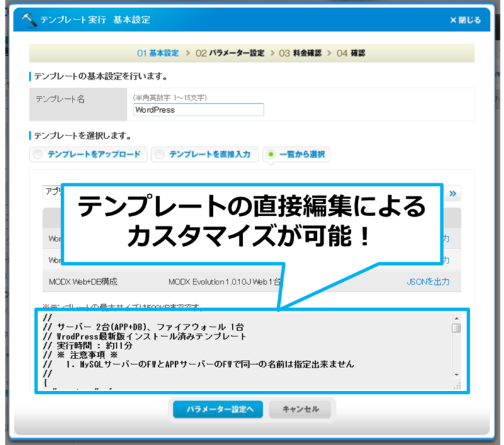Click the template name field containing WordPress
This screenshot has width=504, height=445.
tap(198, 110)
